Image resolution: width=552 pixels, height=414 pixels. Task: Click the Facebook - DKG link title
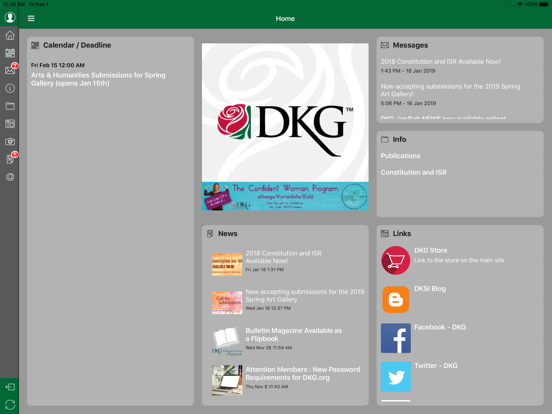click(x=440, y=327)
